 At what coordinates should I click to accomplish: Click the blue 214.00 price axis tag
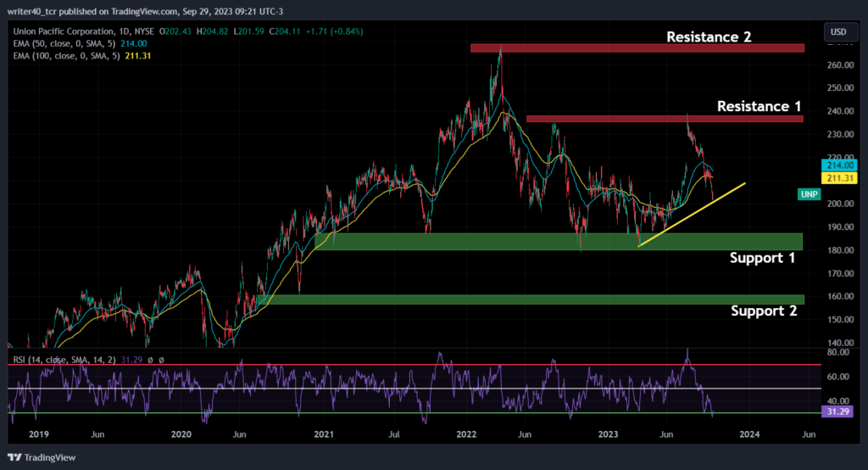840,165
